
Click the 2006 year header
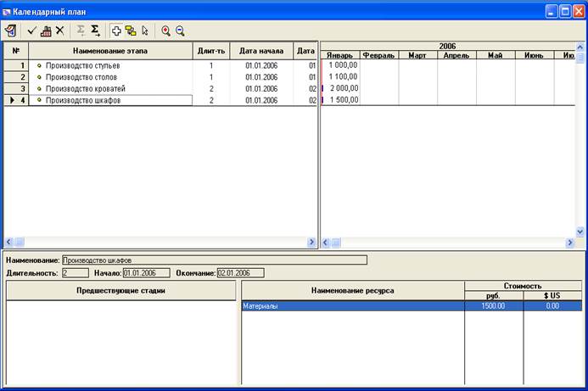447,47
